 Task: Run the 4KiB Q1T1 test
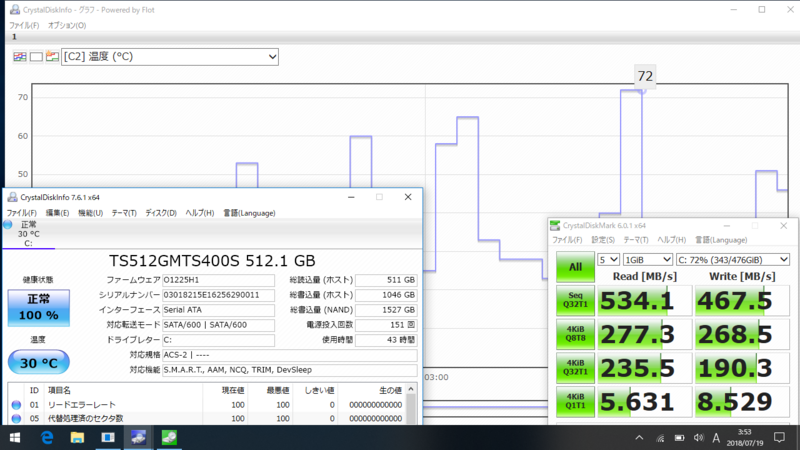575,401
